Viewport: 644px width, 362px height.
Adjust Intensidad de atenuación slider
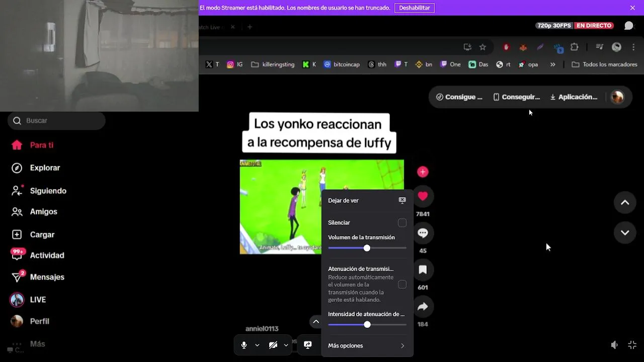tap(367, 324)
